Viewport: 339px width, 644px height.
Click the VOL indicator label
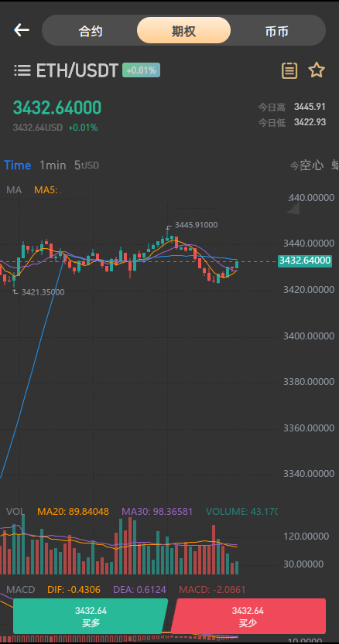click(x=15, y=512)
